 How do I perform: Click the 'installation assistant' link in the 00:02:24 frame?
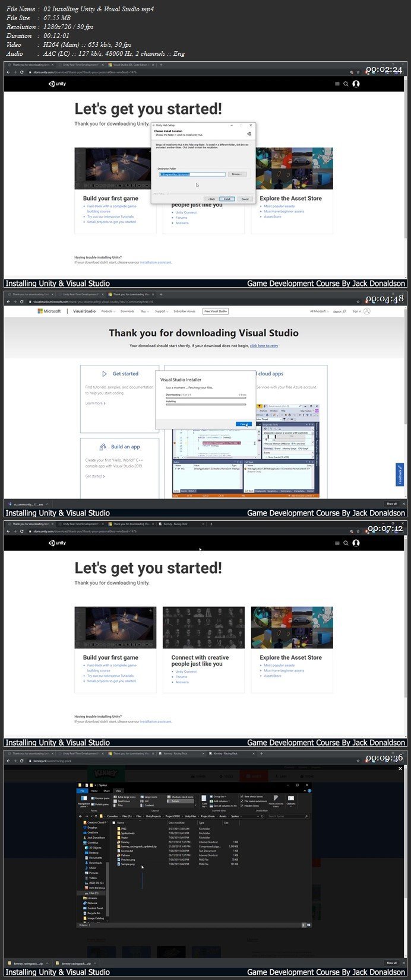[x=156, y=262]
